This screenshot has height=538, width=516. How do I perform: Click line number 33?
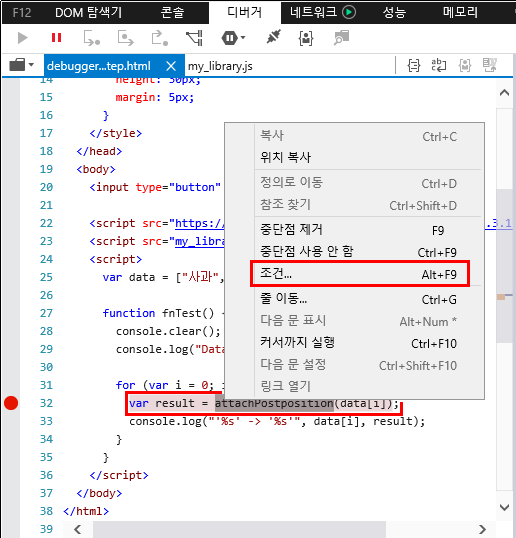click(46, 421)
